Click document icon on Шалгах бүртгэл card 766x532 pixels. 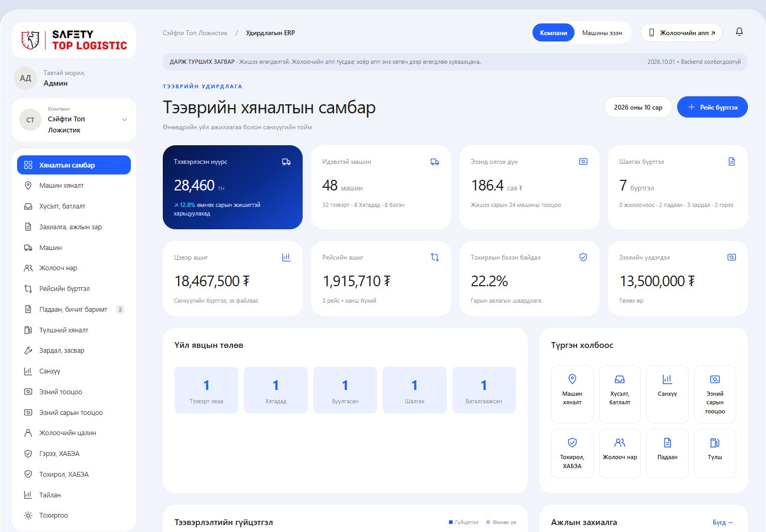coord(731,162)
